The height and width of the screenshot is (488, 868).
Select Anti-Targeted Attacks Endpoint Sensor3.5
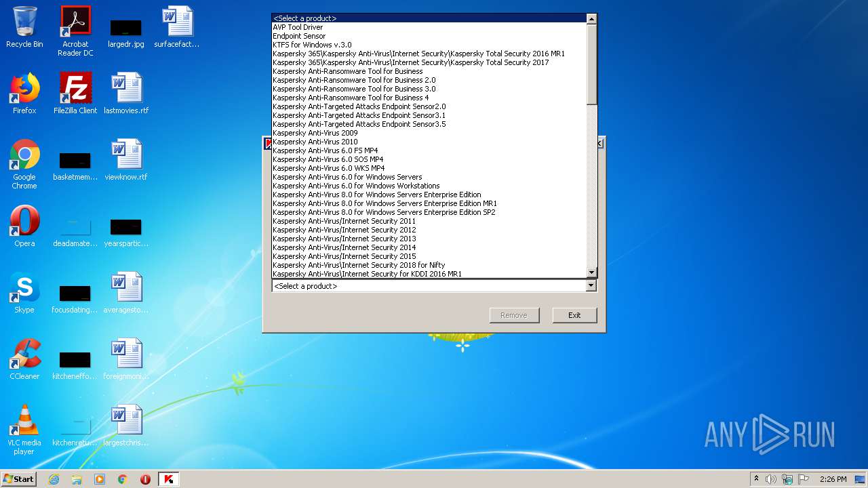tap(429, 124)
